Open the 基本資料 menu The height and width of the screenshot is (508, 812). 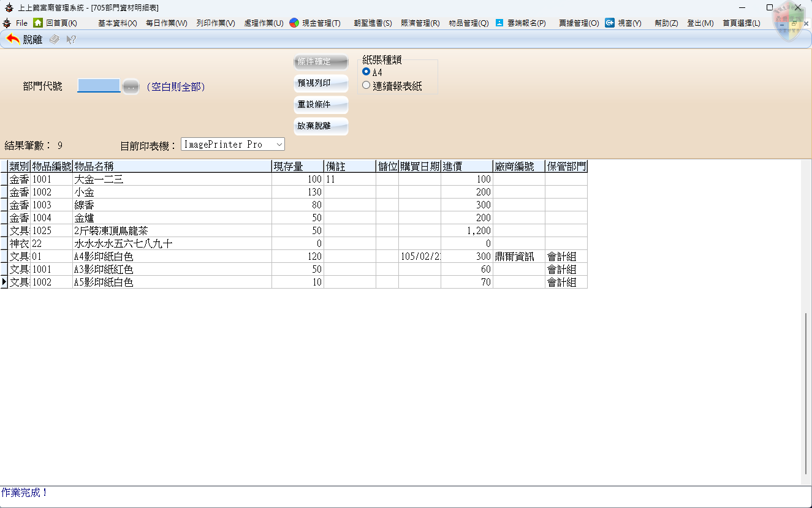point(118,23)
